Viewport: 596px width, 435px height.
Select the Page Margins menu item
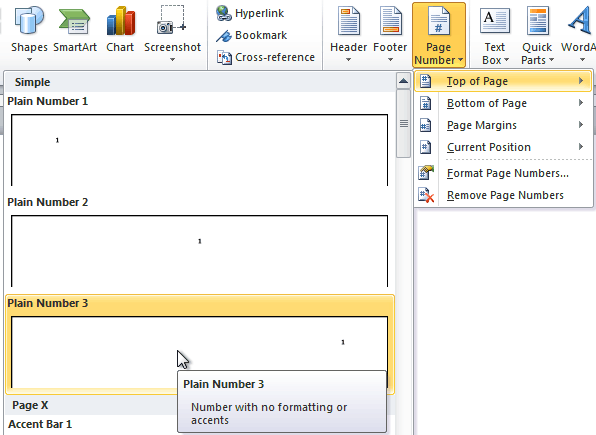[503, 125]
